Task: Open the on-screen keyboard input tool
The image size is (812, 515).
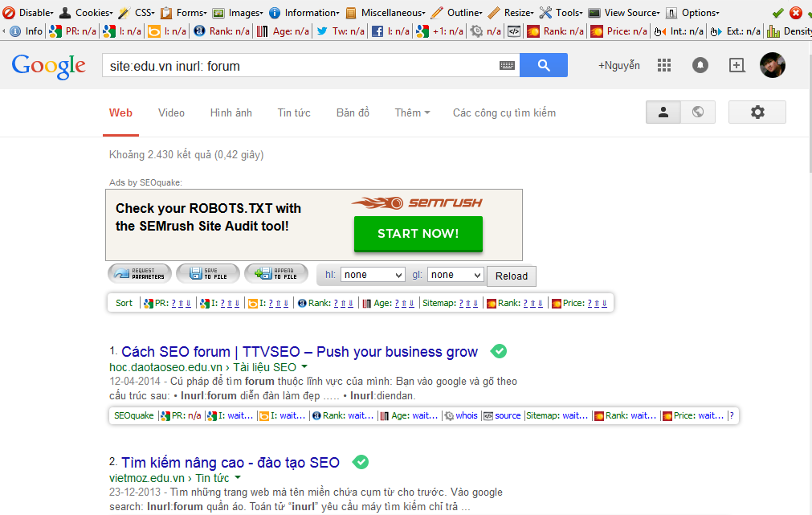Action: point(507,65)
